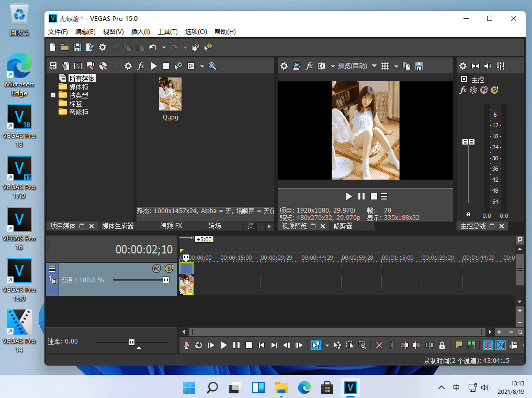Solo the video track

(169, 269)
